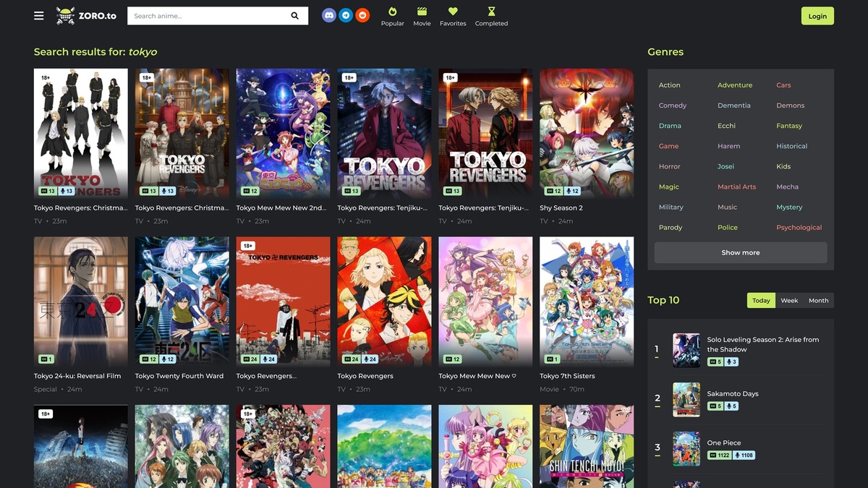
Task: Filter by Action genre
Action: point(669,85)
